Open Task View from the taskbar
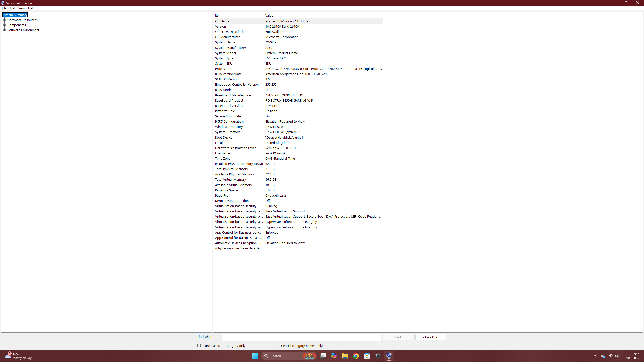Screen dimensions: 644x362 coord(323,356)
